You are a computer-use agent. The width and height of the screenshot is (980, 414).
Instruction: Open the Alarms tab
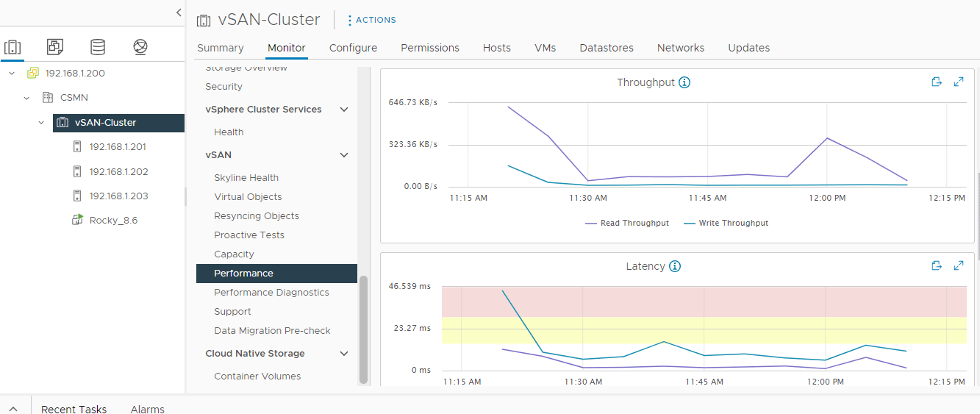(148, 409)
